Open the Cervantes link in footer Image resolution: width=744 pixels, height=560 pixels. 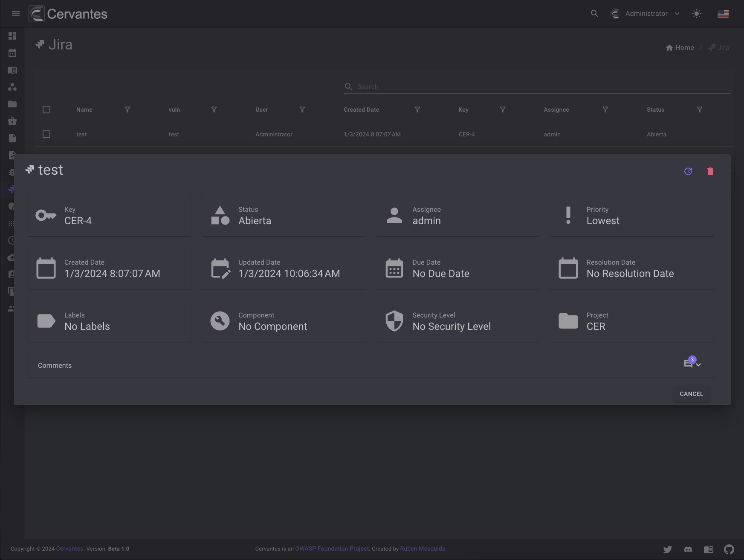[x=70, y=549]
